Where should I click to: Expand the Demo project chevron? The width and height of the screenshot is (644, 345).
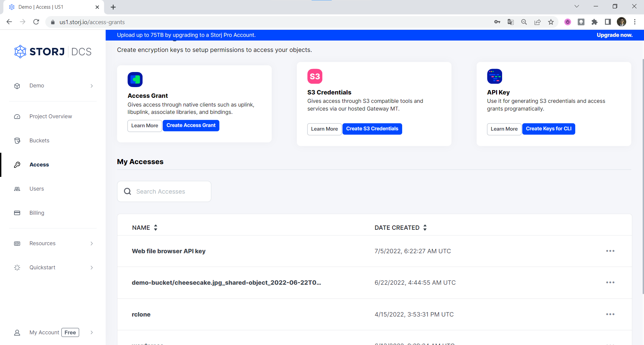click(92, 86)
